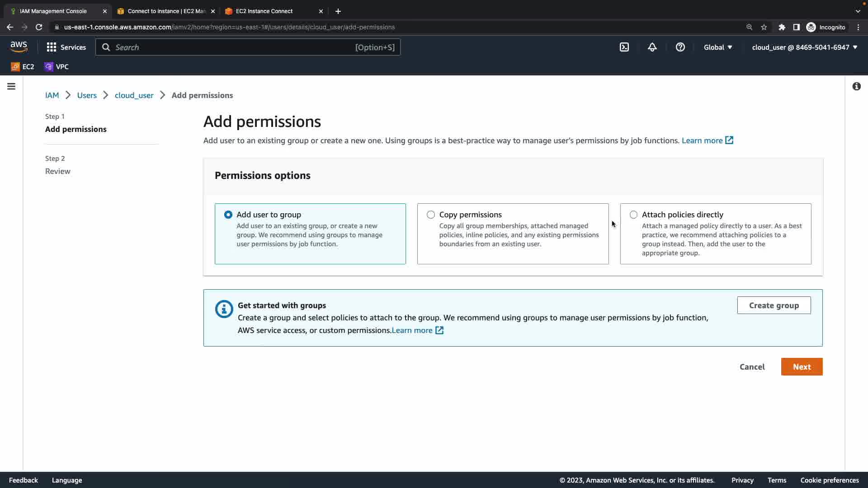Open the browser tab list chevron
Viewport: 868px width, 488px height.
coord(858,11)
